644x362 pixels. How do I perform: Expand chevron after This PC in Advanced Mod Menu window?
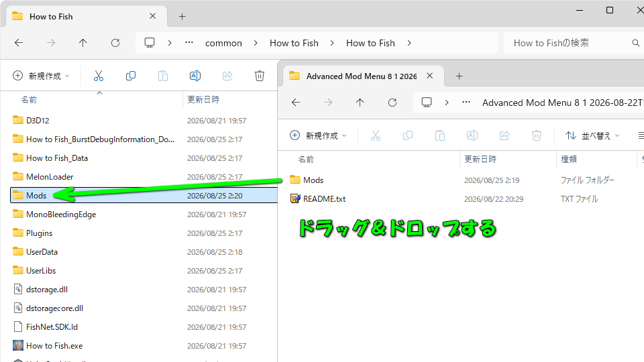coord(447,102)
